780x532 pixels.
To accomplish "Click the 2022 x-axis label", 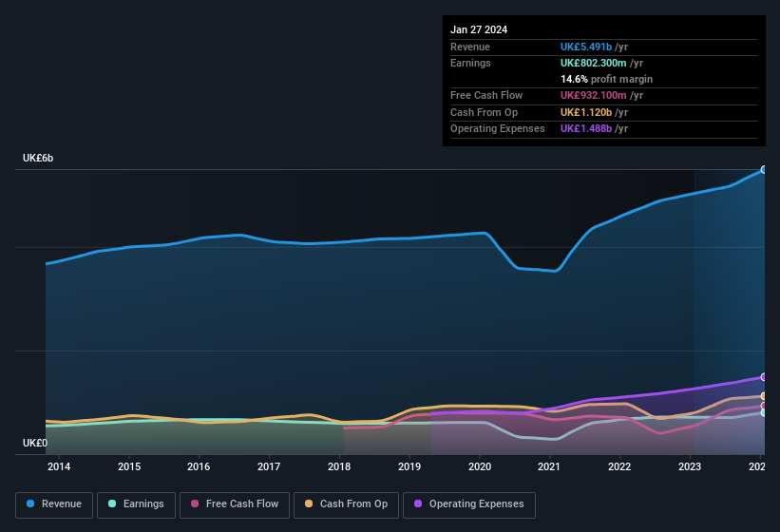I will [619, 466].
